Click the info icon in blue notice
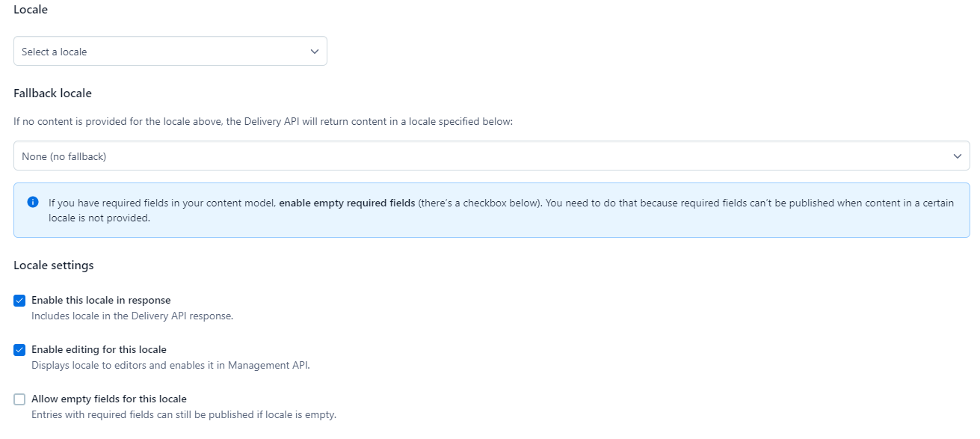Viewport: 980px width, 439px height. coord(32,203)
